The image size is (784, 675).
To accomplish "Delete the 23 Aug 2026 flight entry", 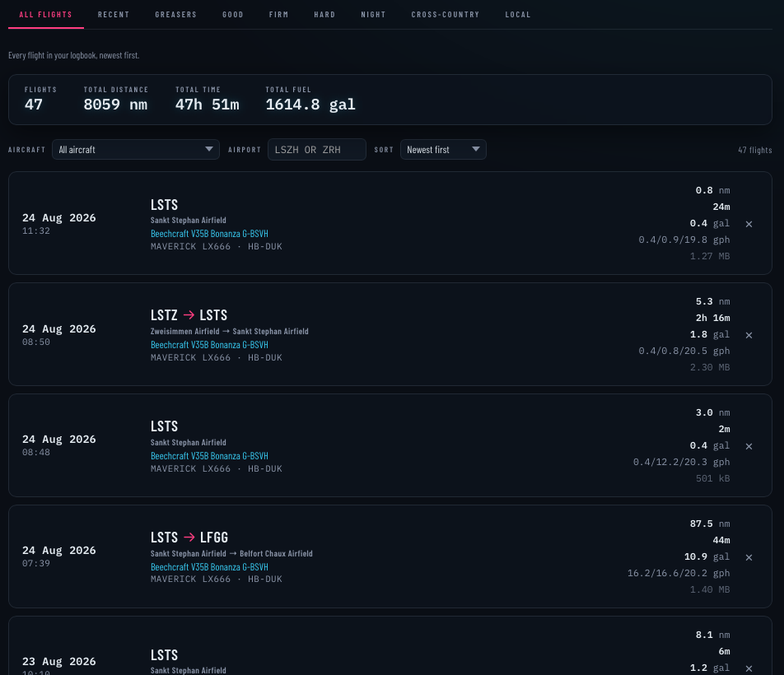I will tap(749, 668).
